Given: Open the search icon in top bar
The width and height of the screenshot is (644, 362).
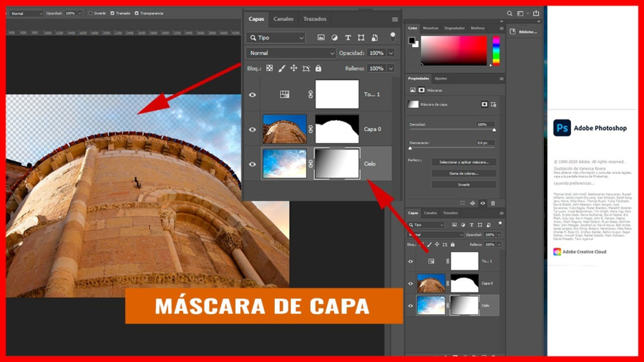Looking at the screenshot, I should pos(509,13).
